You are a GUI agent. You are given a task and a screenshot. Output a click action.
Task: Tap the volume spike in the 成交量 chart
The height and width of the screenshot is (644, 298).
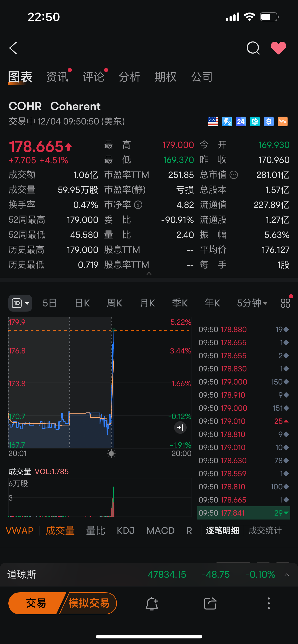point(113,501)
